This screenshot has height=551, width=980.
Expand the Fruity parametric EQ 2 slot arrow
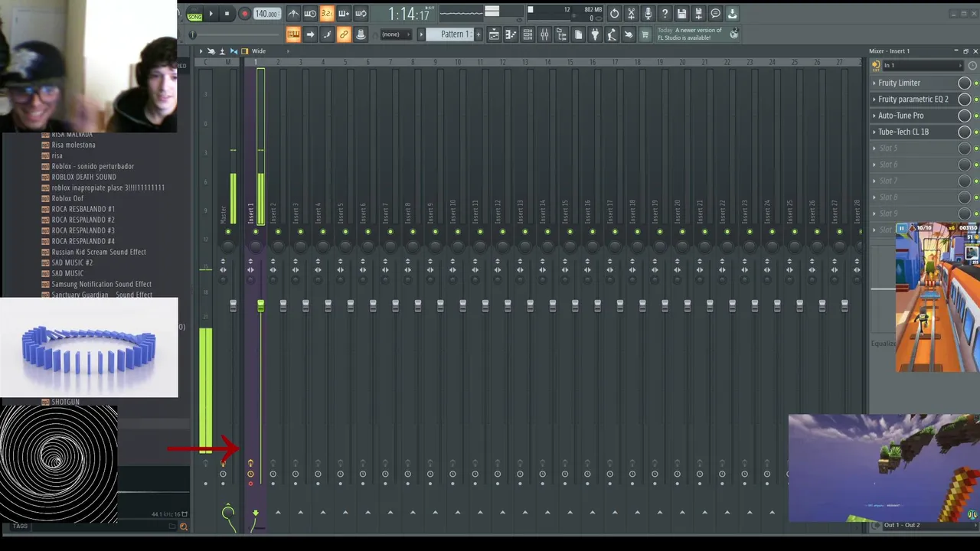(x=874, y=99)
